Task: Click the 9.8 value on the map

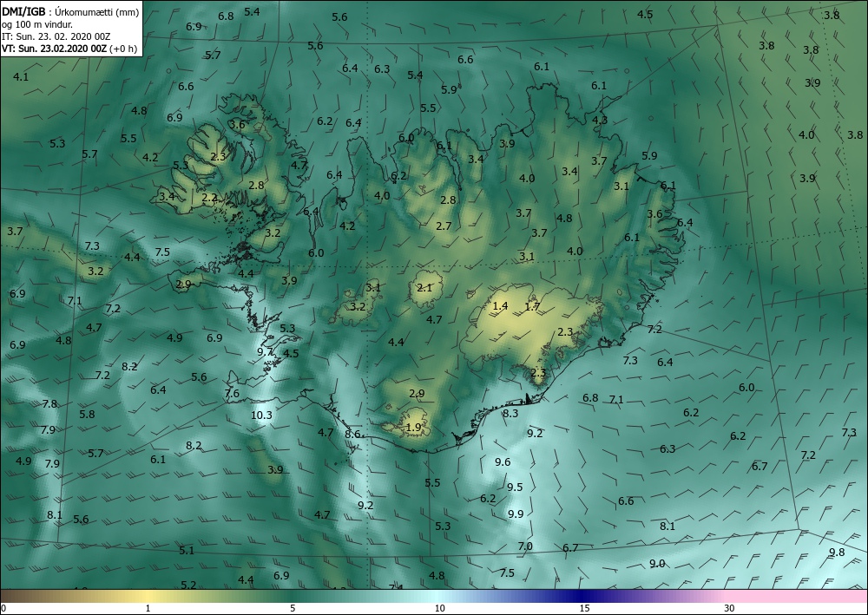Action: 837,552
